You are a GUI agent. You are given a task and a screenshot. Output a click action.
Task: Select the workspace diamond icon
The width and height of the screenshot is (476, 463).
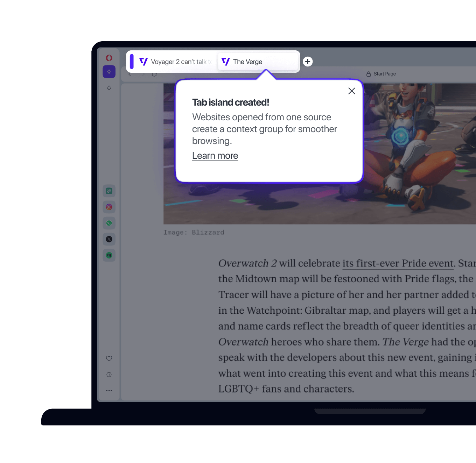pos(109,88)
